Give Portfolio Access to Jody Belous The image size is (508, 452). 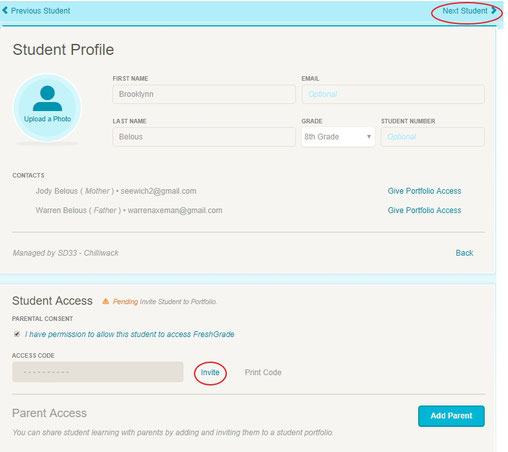424,191
